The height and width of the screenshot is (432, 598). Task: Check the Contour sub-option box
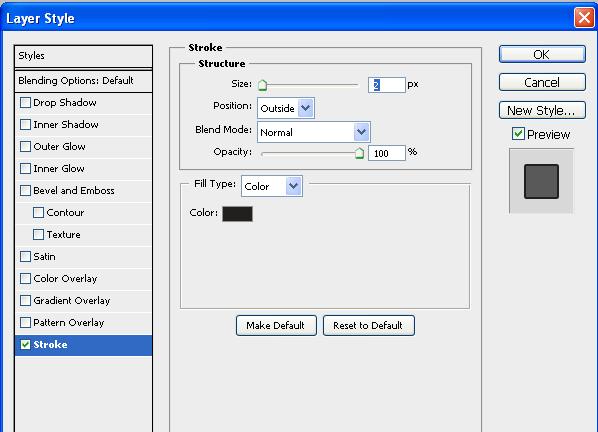38,213
